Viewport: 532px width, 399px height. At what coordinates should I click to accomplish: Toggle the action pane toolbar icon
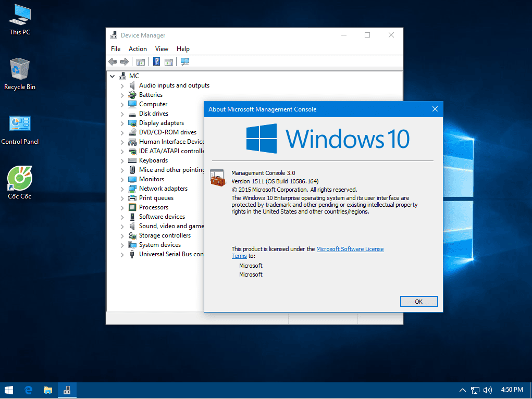point(169,62)
